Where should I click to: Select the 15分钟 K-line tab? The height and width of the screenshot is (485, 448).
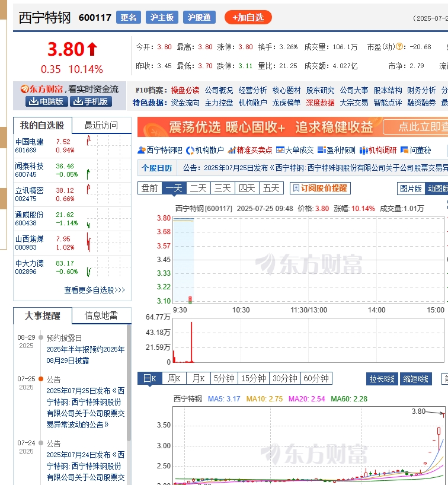click(254, 378)
